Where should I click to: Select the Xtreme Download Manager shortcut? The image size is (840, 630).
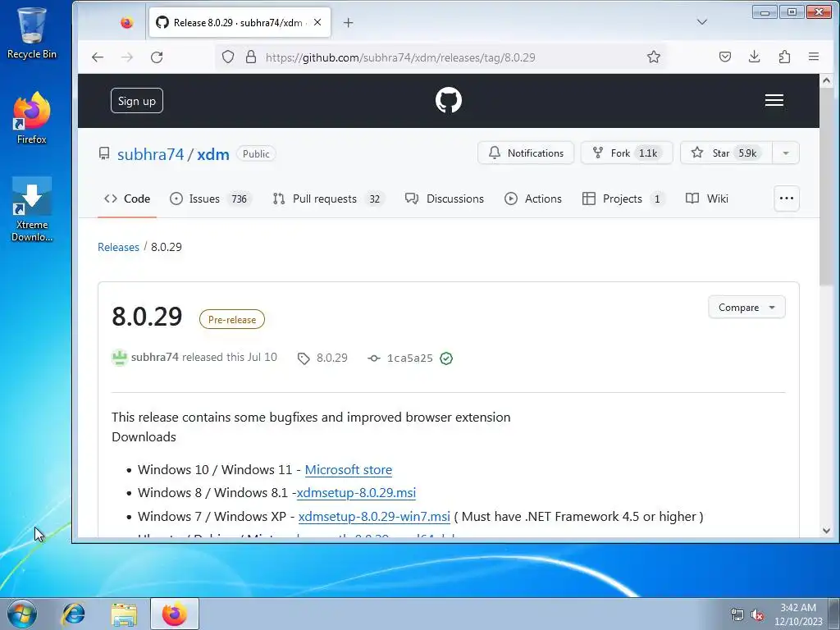(32, 209)
